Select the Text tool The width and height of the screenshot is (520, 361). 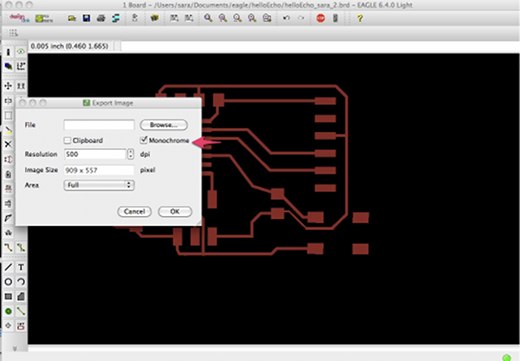pyautogui.click(x=21, y=267)
